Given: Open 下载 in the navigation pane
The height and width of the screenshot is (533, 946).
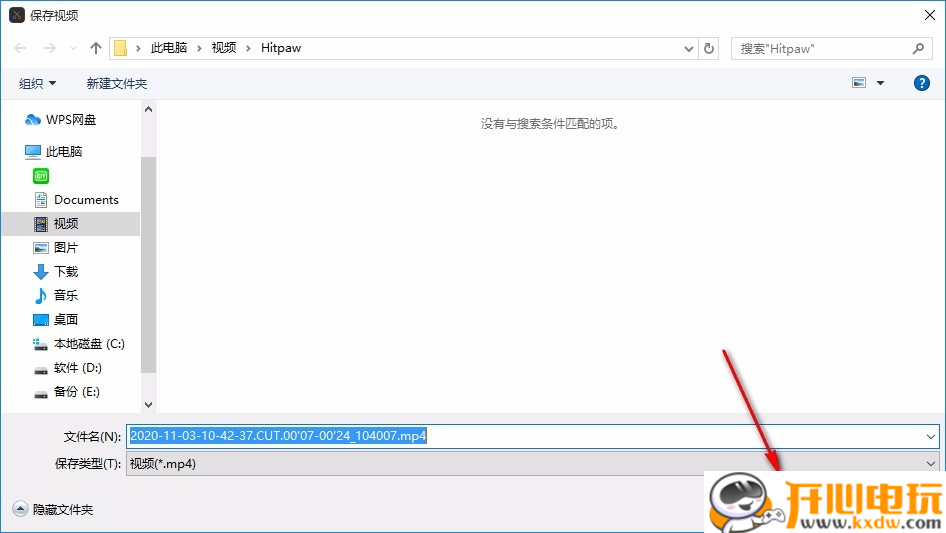Looking at the screenshot, I should coord(66,272).
